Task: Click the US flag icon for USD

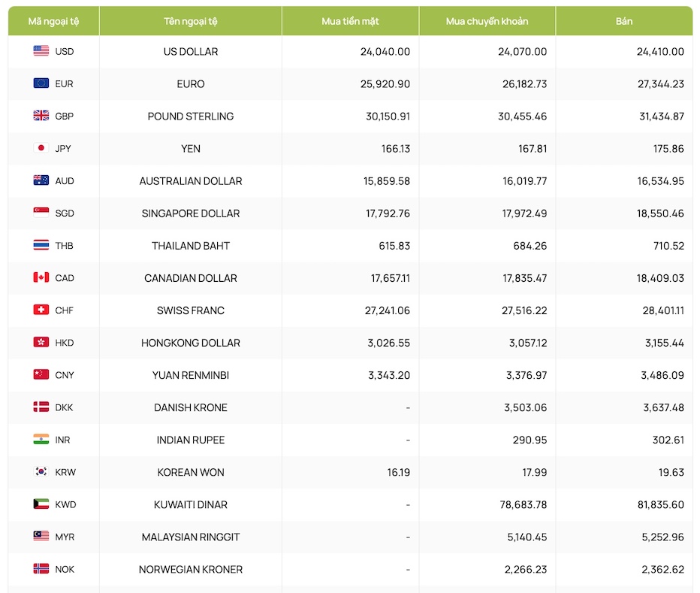Action: [x=41, y=51]
